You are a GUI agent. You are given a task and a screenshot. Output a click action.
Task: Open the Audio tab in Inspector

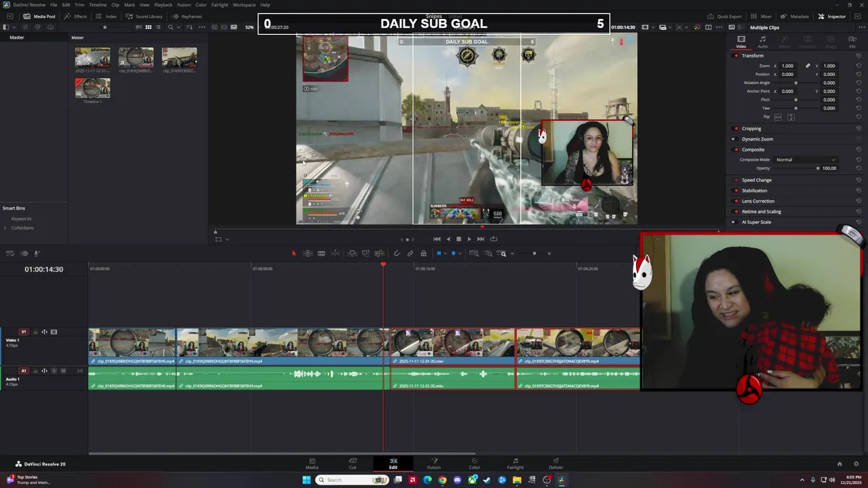[763, 42]
